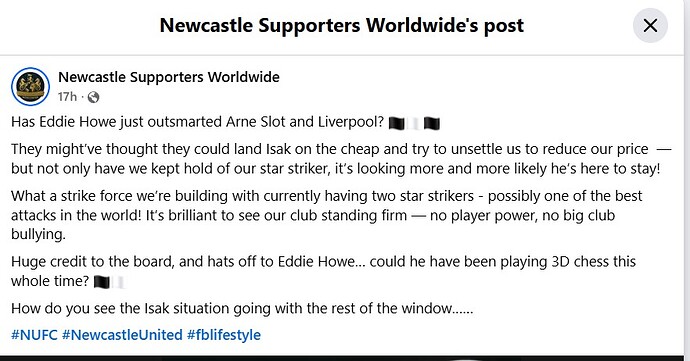Click first black flag emoji after "Liverpool?"
690x361 pixels.
pos(396,123)
